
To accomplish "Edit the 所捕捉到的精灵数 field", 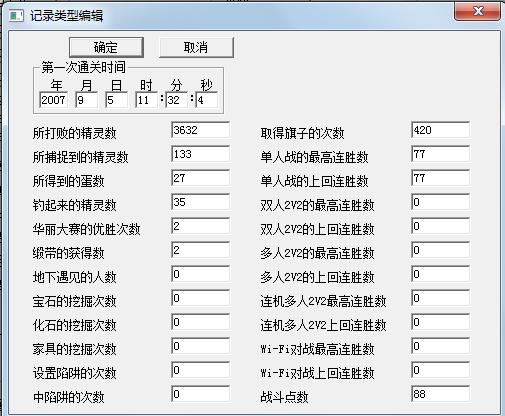I will [201, 154].
